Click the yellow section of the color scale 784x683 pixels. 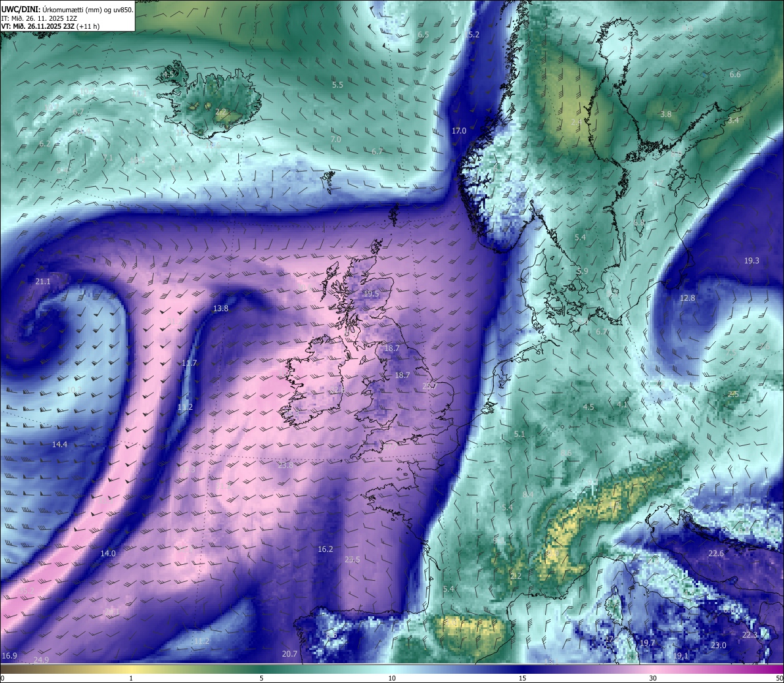click(132, 669)
